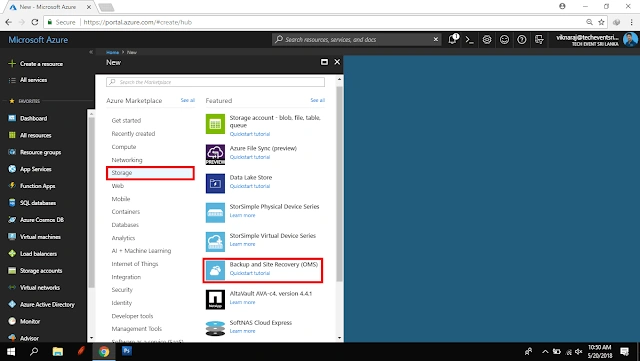Open the Windows Start menu
640x361 pixels.
[x=11, y=351]
